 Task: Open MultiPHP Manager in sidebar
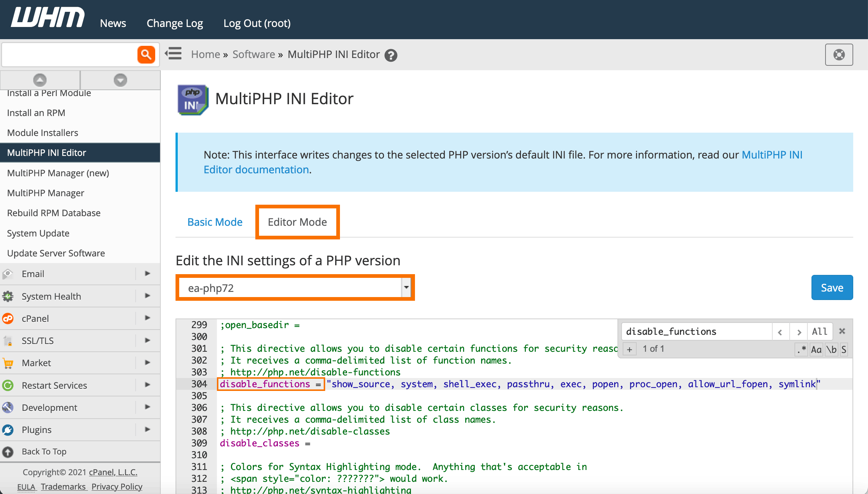tap(45, 193)
